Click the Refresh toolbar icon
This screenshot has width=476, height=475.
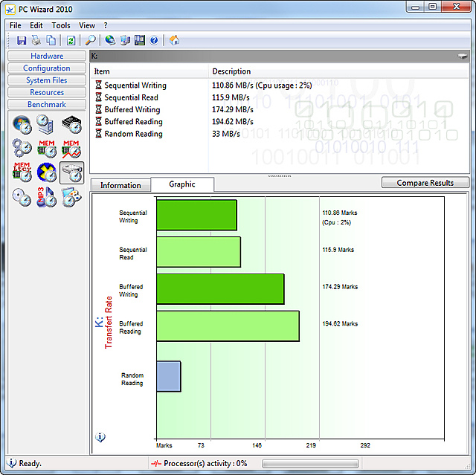[71, 40]
